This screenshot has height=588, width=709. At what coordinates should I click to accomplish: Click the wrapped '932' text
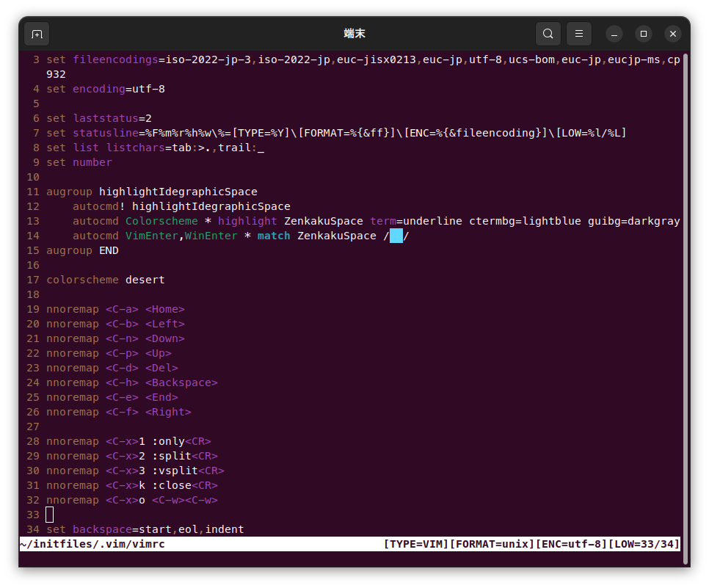(x=56, y=74)
